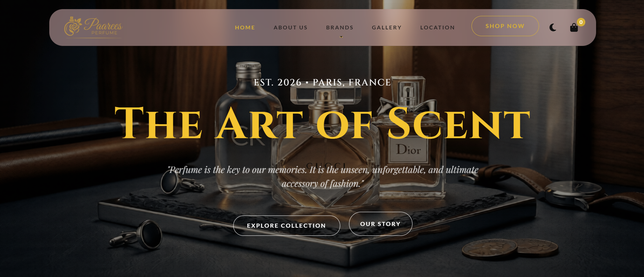Toggle dark mode with the moon icon
644x277 pixels.
[553, 27]
